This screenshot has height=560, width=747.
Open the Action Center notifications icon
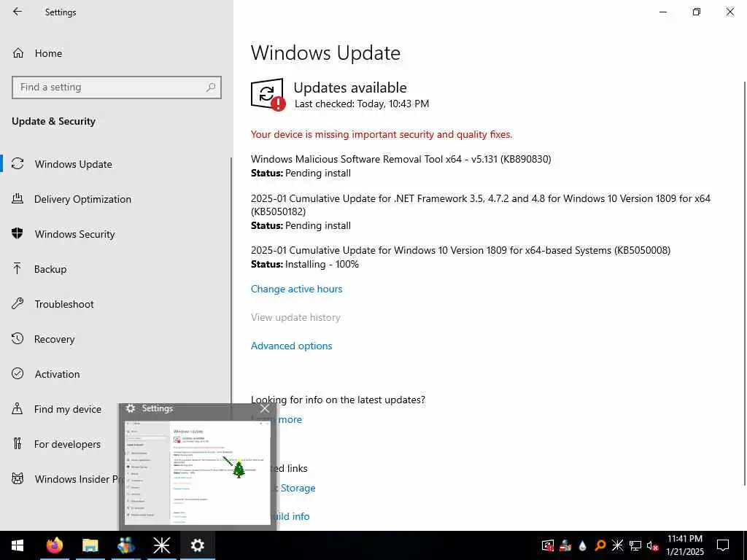(723, 545)
